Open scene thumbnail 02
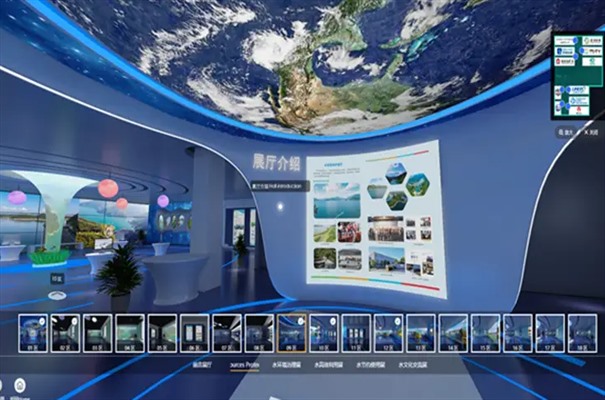 65,333
